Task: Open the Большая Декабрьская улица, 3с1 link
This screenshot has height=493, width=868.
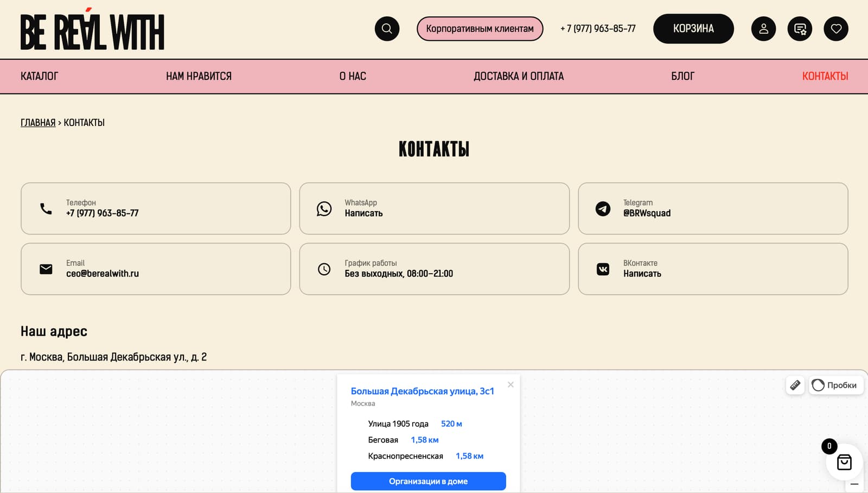Action: (423, 391)
